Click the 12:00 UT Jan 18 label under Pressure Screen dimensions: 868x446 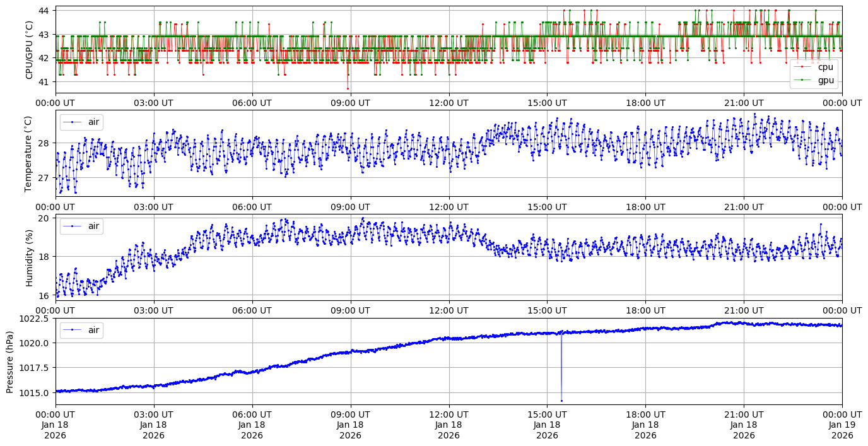(x=449, y=425)
